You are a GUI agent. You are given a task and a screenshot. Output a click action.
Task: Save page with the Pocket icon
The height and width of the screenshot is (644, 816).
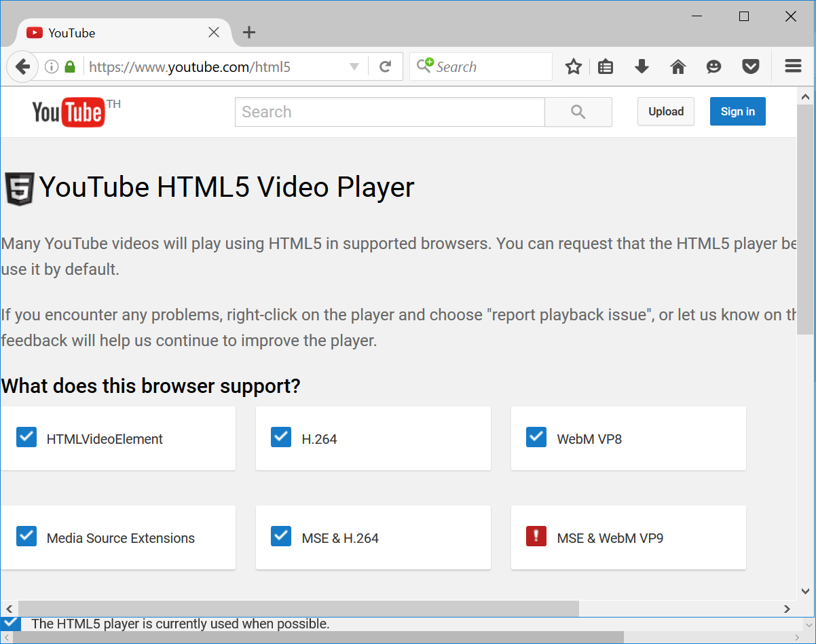point(750,67)
